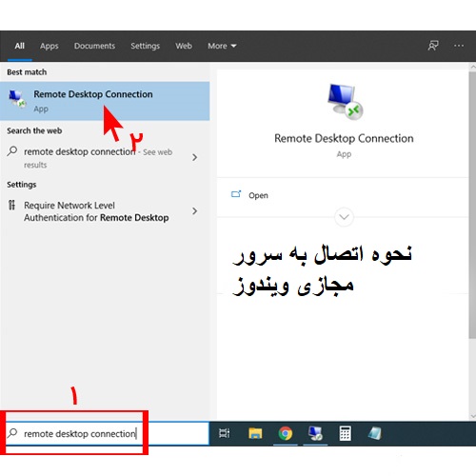The height and width of the screenshot is (476, 476).
Task: Switch to the Web tab
Action: click(184, 46)
